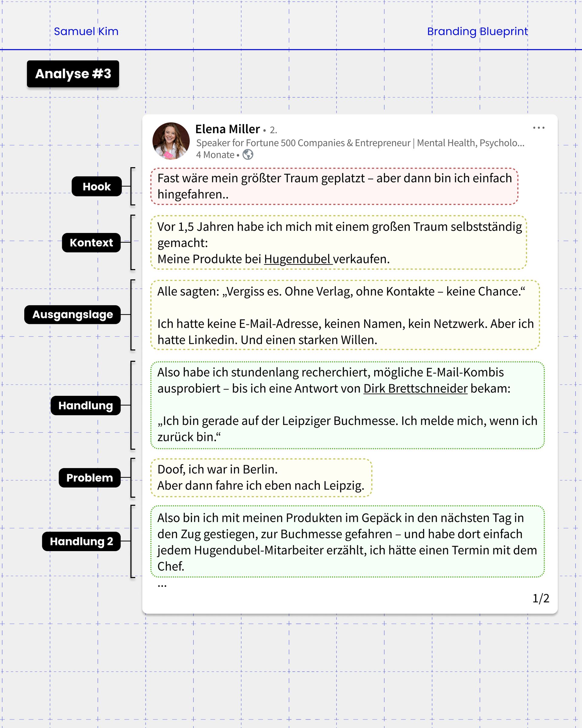This screenshot has height=728, width=582.
Task: Click the globe visibility icon
Action: (x=248, y=155)
